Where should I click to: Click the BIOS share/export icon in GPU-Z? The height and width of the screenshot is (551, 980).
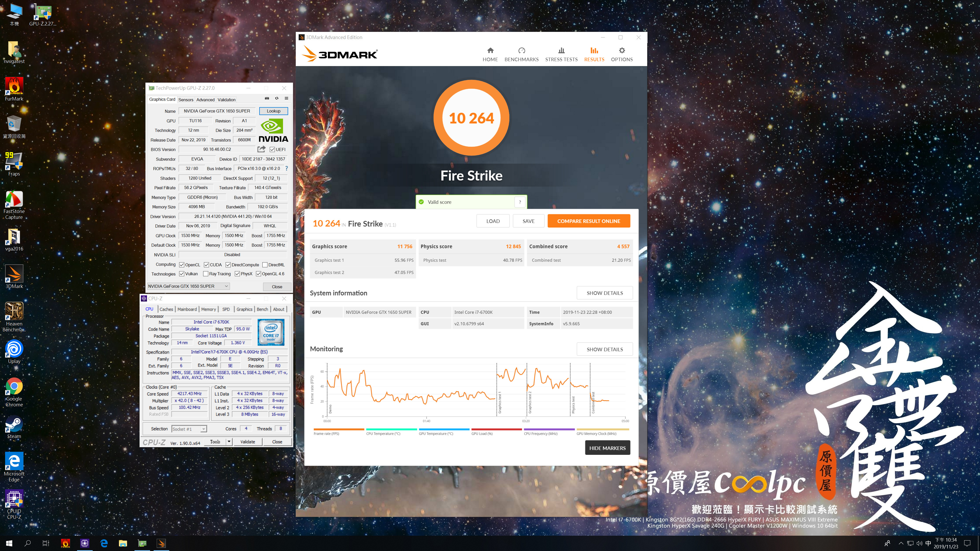261,149
